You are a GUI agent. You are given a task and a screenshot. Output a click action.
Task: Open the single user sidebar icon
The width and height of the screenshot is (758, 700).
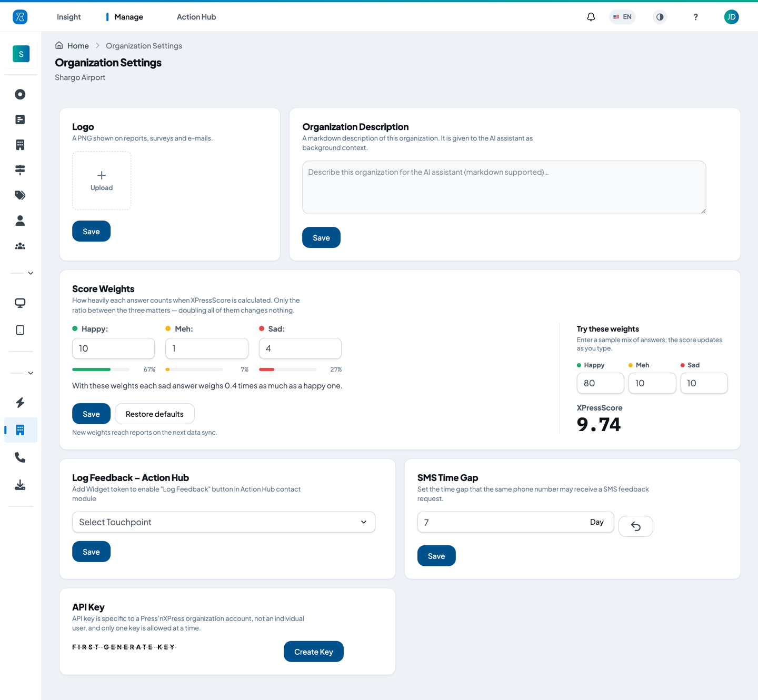[x=20, y=221]
